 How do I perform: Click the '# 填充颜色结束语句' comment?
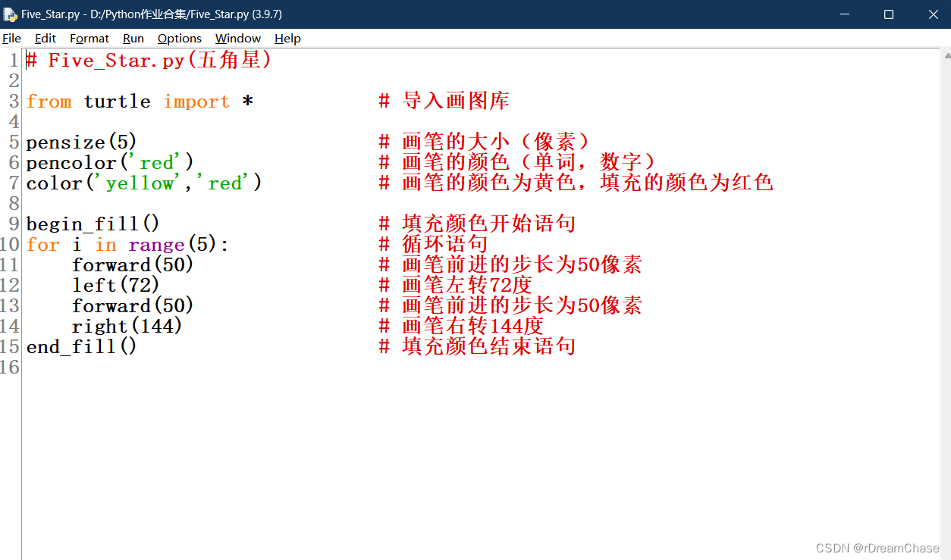click(x=478, y=347)
